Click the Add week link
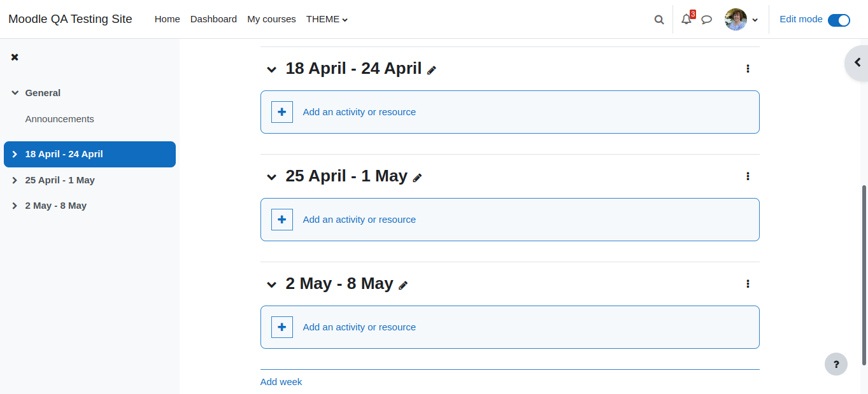 [281, 382]
